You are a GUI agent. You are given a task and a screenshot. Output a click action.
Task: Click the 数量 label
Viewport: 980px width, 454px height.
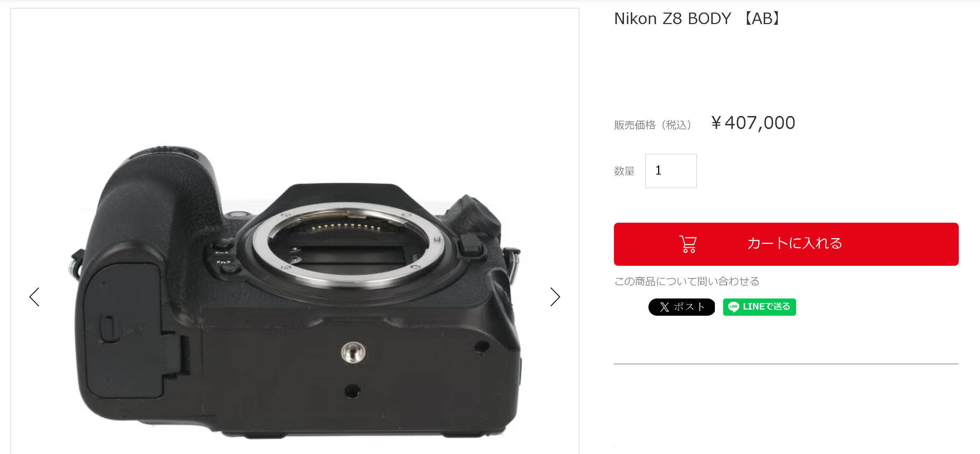tap(624, 171)
